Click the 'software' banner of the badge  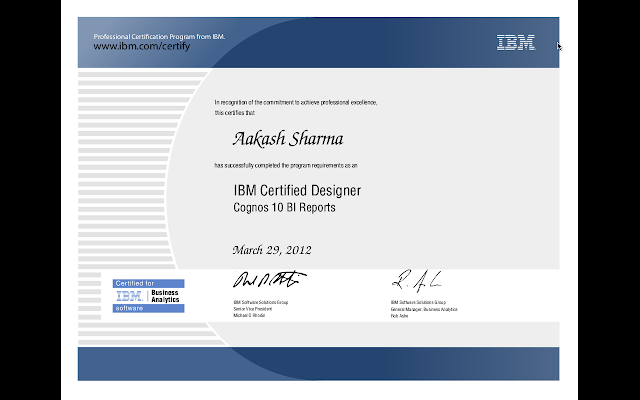point(149,308)
